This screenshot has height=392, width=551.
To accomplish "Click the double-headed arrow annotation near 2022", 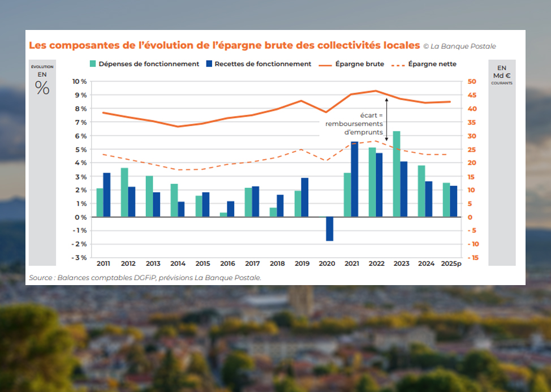I will (386, 119).
